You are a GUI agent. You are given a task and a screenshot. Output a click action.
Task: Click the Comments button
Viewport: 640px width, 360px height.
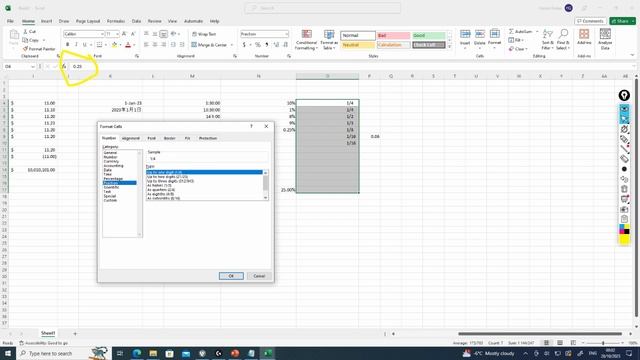point(590,21)
